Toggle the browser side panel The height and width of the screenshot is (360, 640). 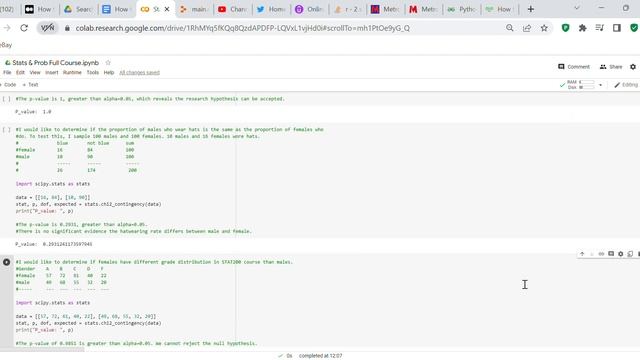(x=617, y=28)
